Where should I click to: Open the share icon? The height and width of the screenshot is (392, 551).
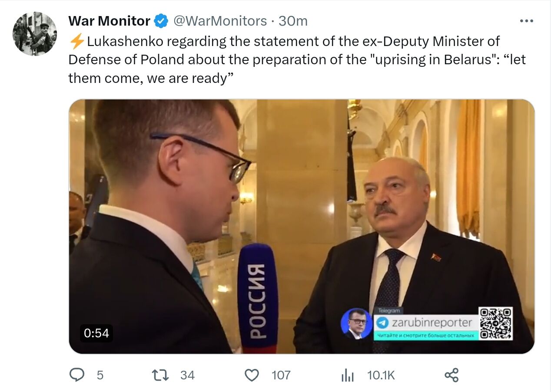pyautogui.click(x=451, y=375)
